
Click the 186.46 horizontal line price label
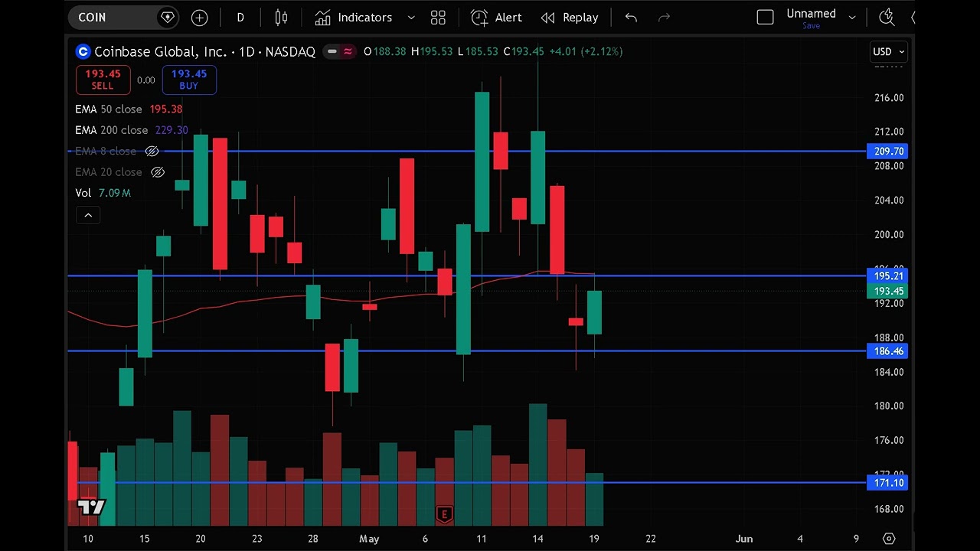[887, 351]
